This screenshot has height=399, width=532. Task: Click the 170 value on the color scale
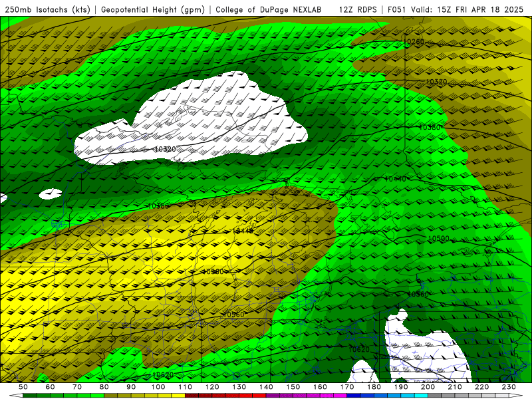click(x=346, y=387)
